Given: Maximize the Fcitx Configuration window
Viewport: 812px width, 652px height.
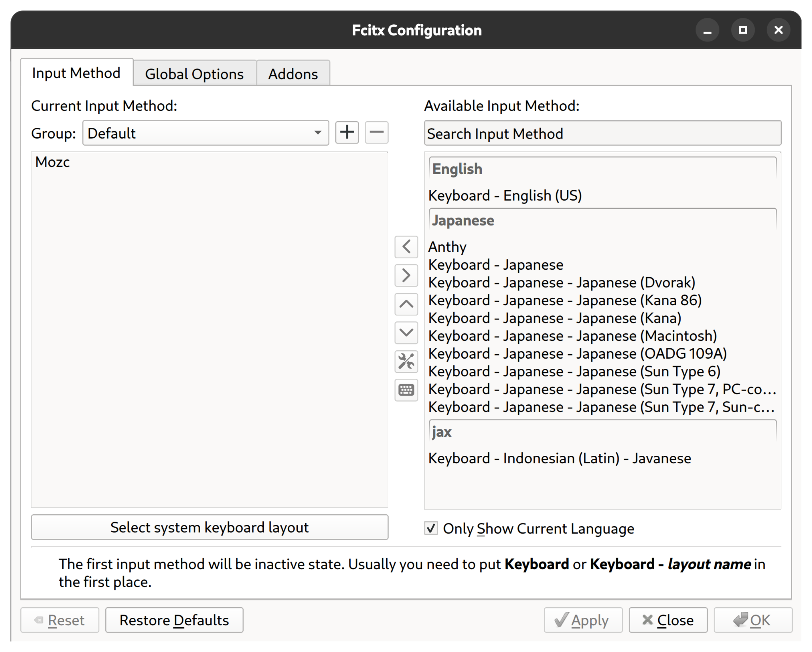Looking at the screenshot, I should click(x=743, y=30).
